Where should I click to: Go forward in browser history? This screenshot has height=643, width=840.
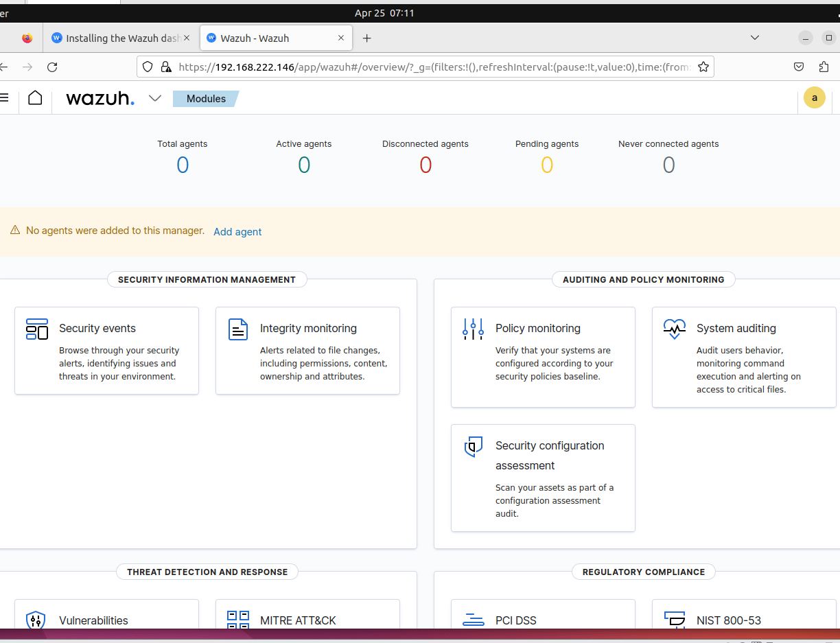27,67
